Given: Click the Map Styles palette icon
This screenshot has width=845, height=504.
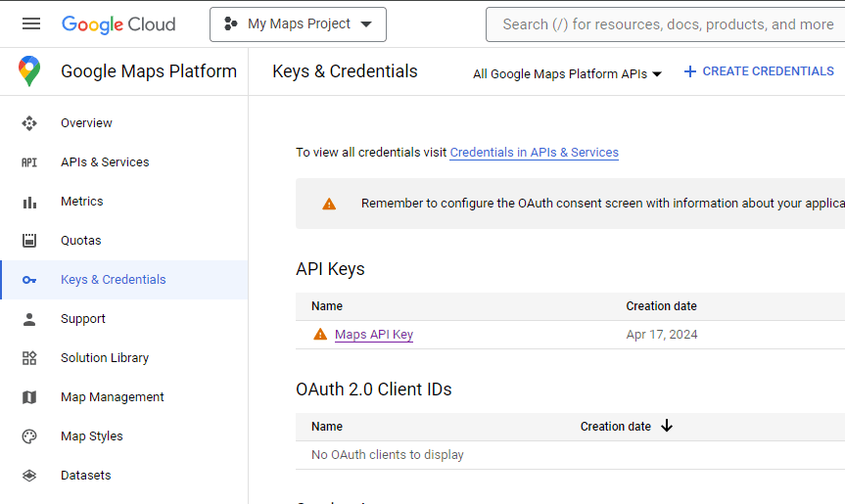Looking at the screenshot, I should tap(29, 436).
